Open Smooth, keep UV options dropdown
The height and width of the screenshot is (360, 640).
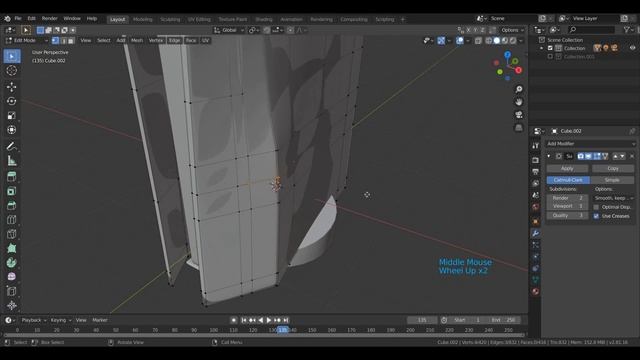point(613,198)
